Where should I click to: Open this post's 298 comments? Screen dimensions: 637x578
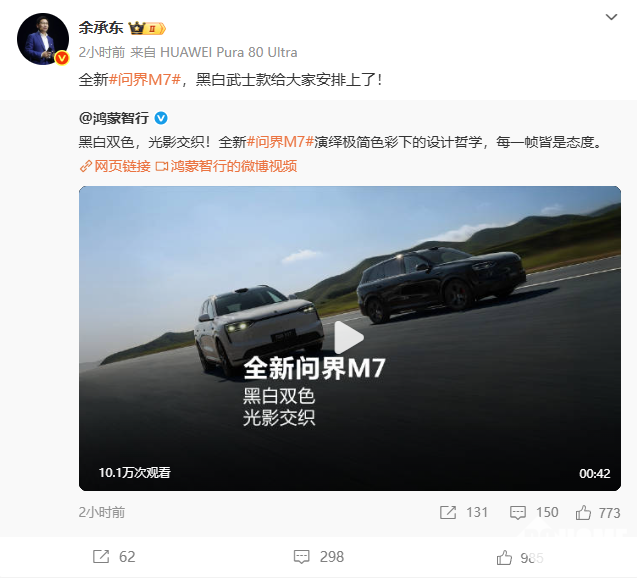[x=318, y=556]
